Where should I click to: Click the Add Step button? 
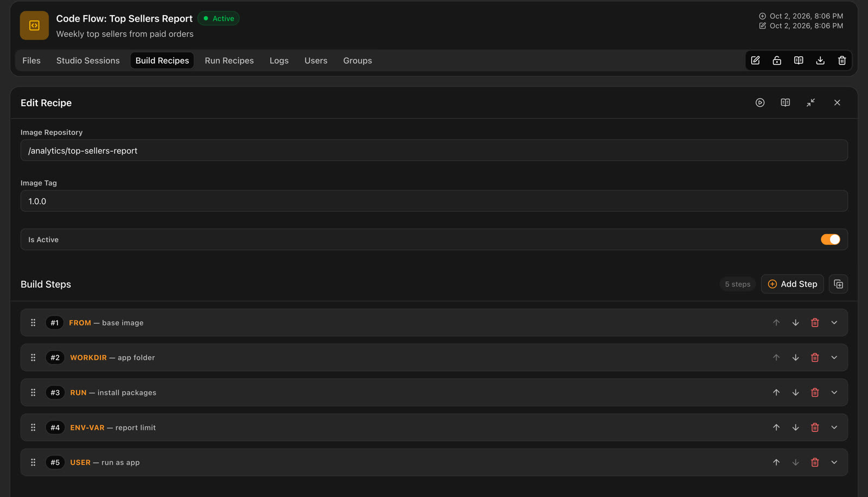point(792,284)
